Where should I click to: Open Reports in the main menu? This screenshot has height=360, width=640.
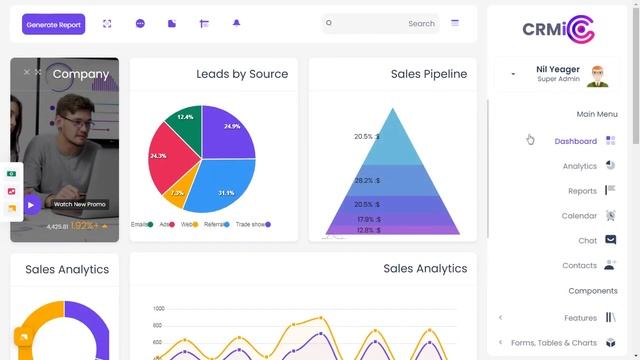[x=582, y=191]
